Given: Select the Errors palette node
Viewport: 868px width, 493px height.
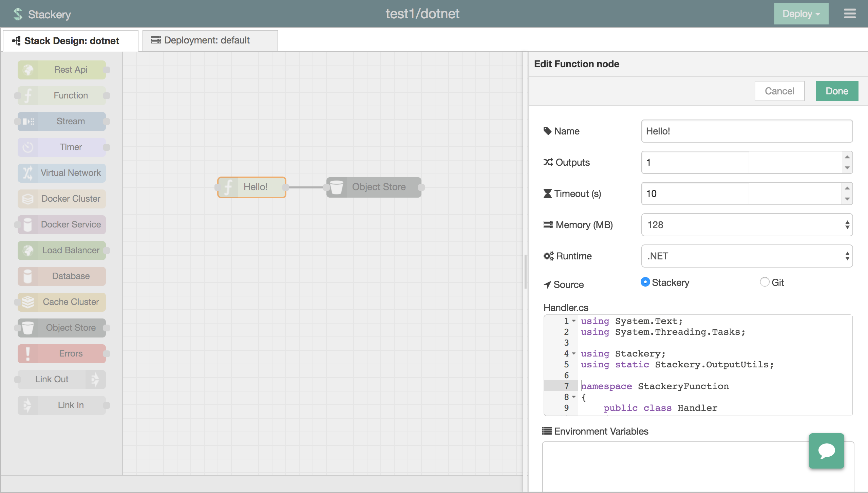Looking at the screenshot, I should click(62, 353).
